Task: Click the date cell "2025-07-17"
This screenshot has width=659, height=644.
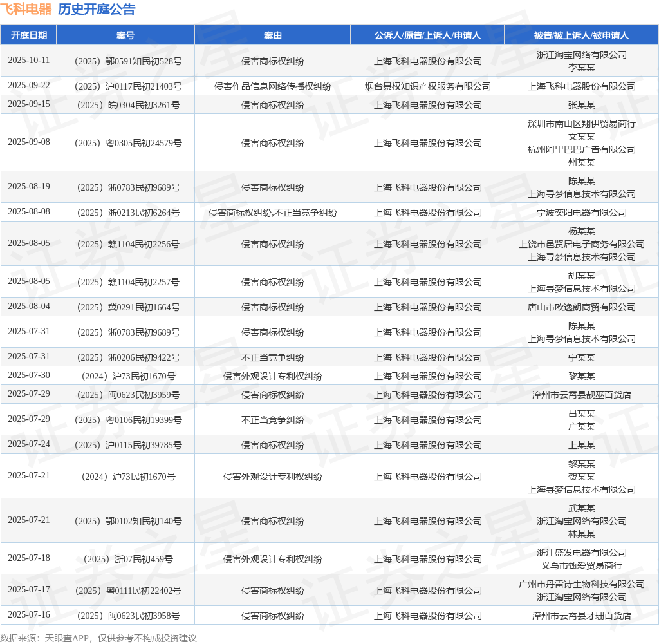Action: [28, 590]
